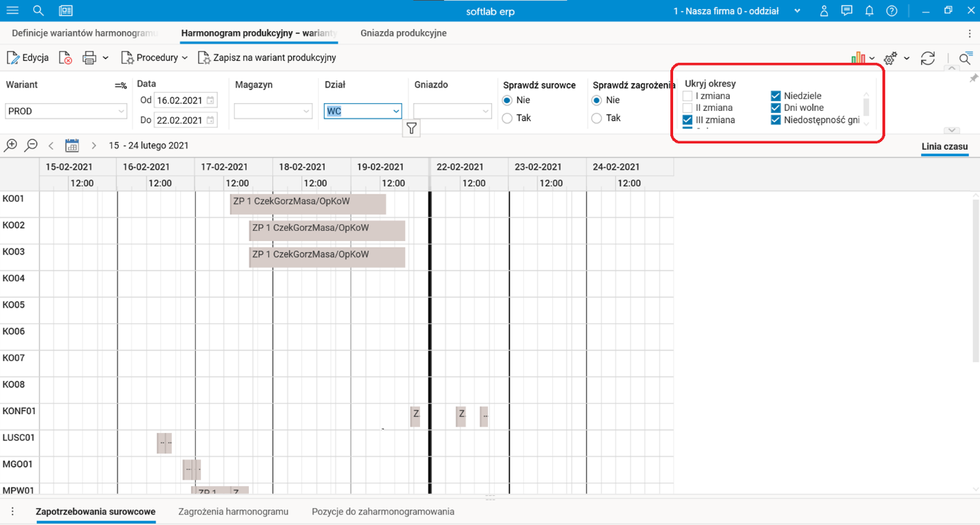Switch to Definicje wariantów harmonogramu tab
This screenshot has height=525, width=980.
coord(85,33)
